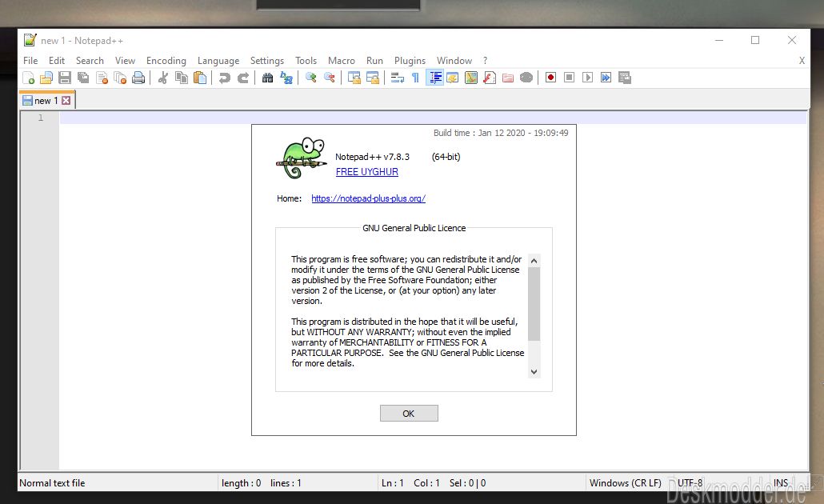
Task: Toggle the highlighted Show Indent Guide icon
Action: [434, 78]
